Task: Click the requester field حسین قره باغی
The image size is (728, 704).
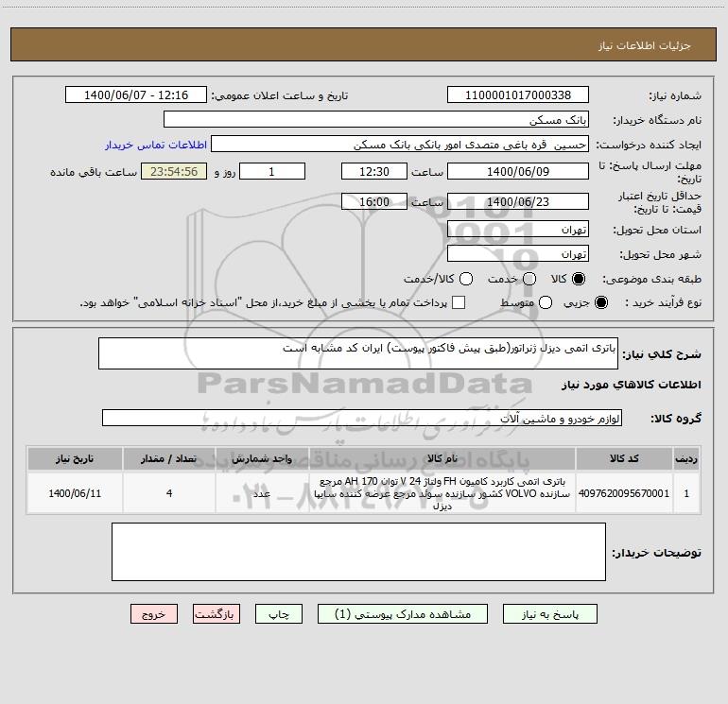Action: [400, 145]
